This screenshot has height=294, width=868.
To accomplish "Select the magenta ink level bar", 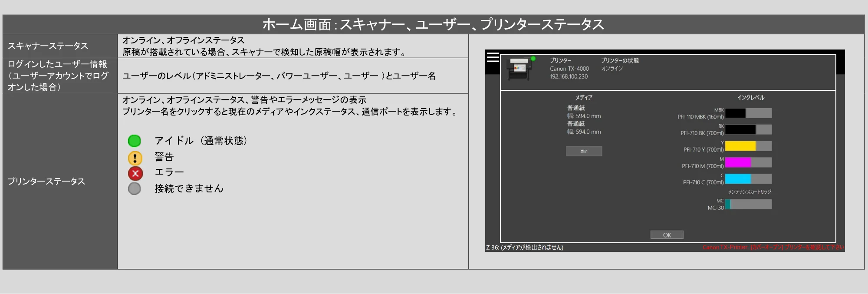I will tap(748, 162).
